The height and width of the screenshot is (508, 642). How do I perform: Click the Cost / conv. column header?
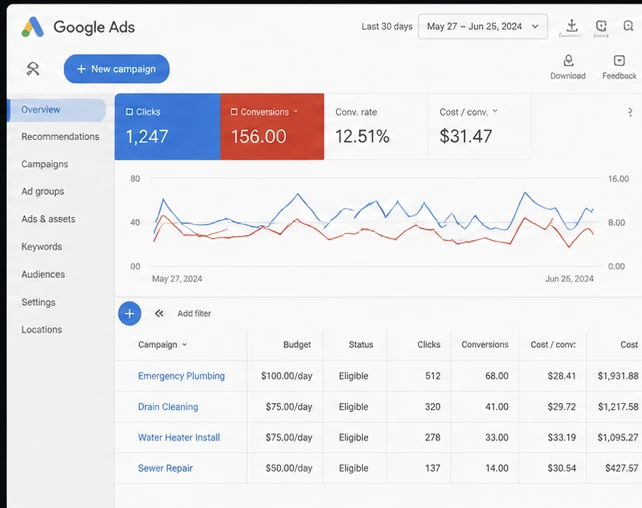click(553, 345)
